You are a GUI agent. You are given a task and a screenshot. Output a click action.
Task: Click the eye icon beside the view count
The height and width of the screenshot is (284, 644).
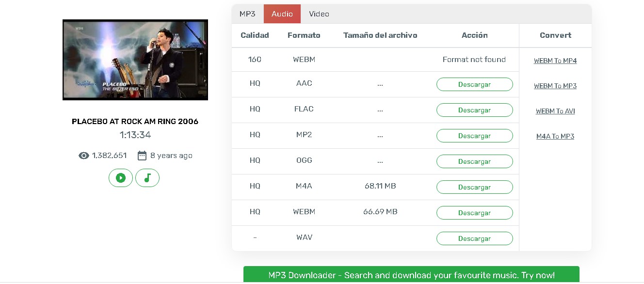(x=83, y=155)
